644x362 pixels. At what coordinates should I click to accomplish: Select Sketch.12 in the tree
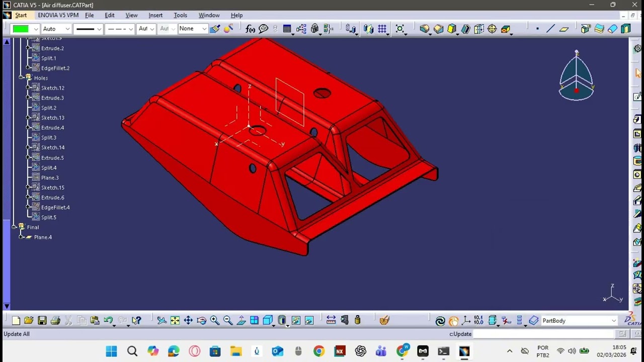[x=53, y=88]
